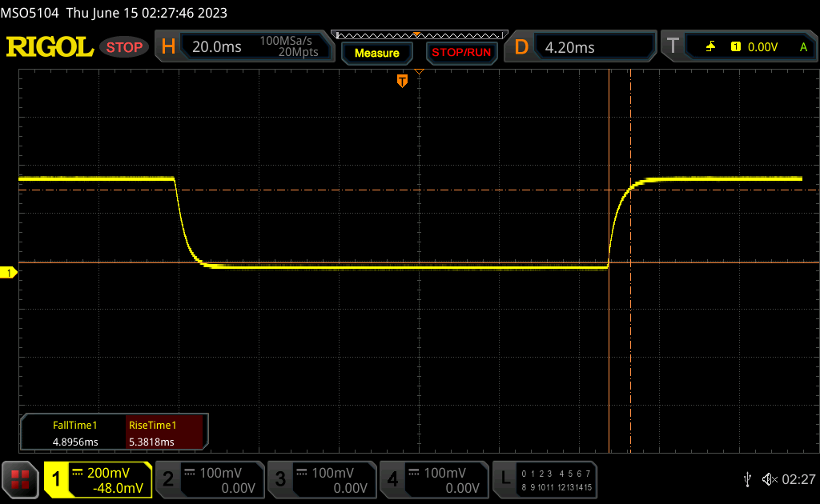Select the 0.00V trigger level value
This screenshot has width=820, height=504.
pos(762,47)
